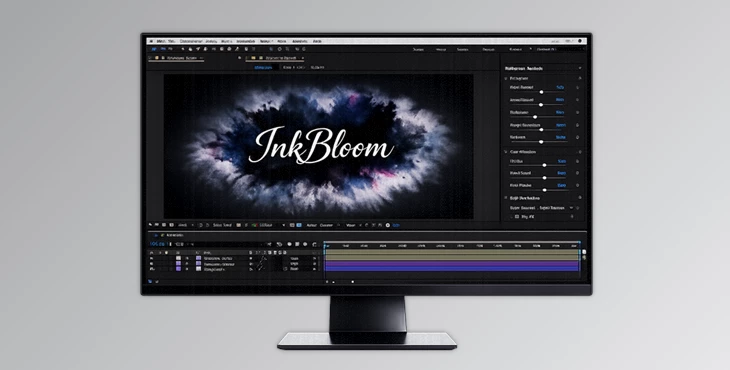The width and height of the screenshot is (730, 370).
Task: Toggle visibility of the top timeline layer
Action: point(151,258)
